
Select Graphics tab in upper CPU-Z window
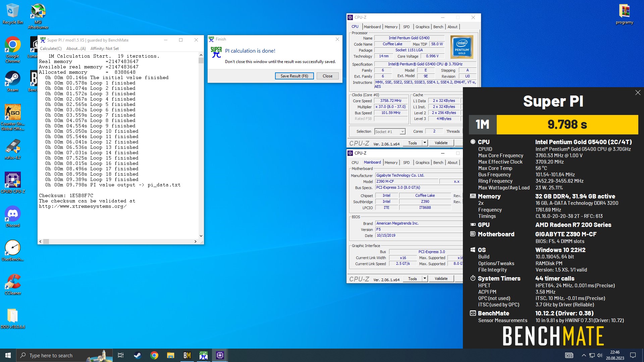click(422, 27)
